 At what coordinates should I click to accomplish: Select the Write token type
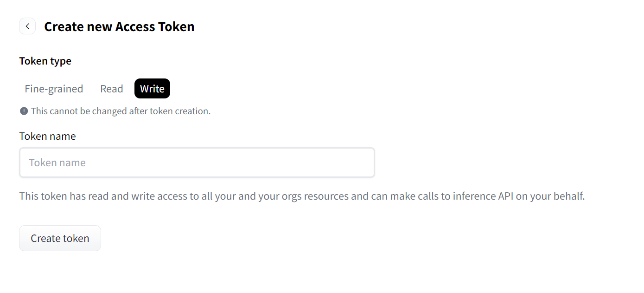point(152,89)
